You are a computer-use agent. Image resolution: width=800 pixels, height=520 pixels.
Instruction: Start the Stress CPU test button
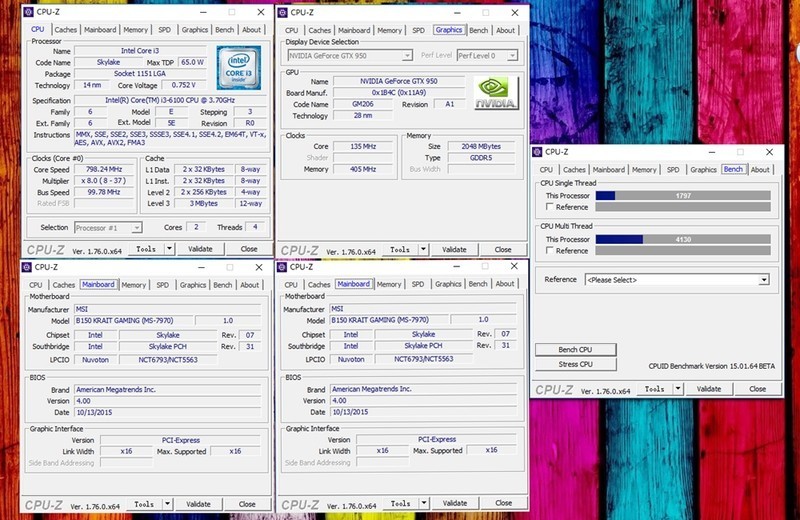574,364
